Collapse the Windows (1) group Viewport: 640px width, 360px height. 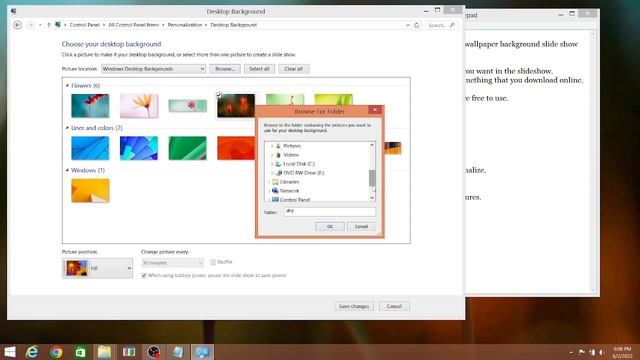click(x=67, y=170)
